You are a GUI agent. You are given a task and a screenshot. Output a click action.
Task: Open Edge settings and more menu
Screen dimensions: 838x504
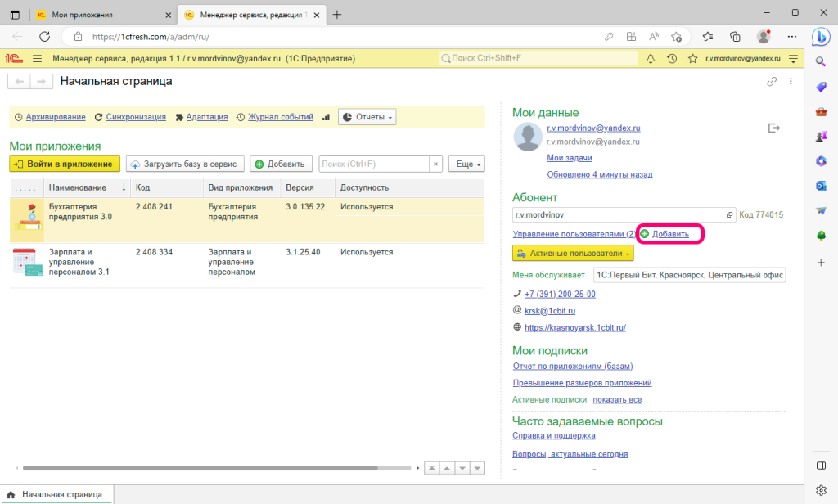click(792, 36)
